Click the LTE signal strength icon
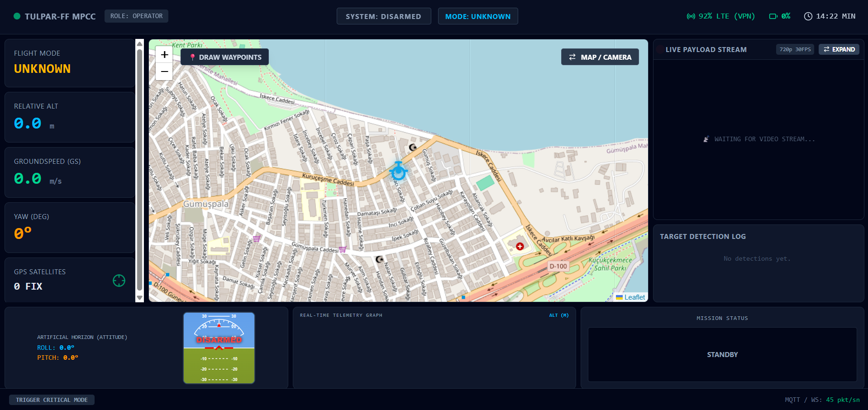This screenshot has width=868, height=410. (x=691, y=16)
